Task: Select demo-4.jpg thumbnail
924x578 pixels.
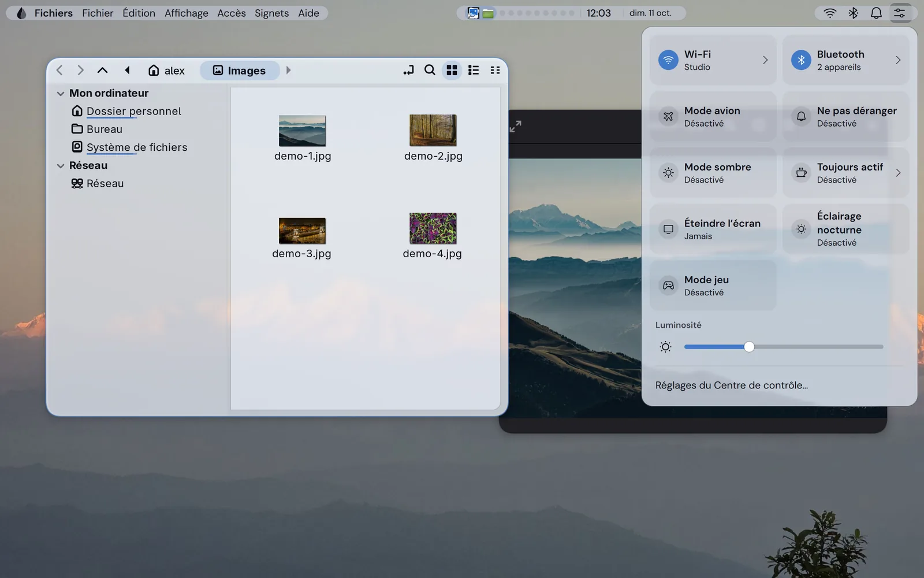Action: 433,228
